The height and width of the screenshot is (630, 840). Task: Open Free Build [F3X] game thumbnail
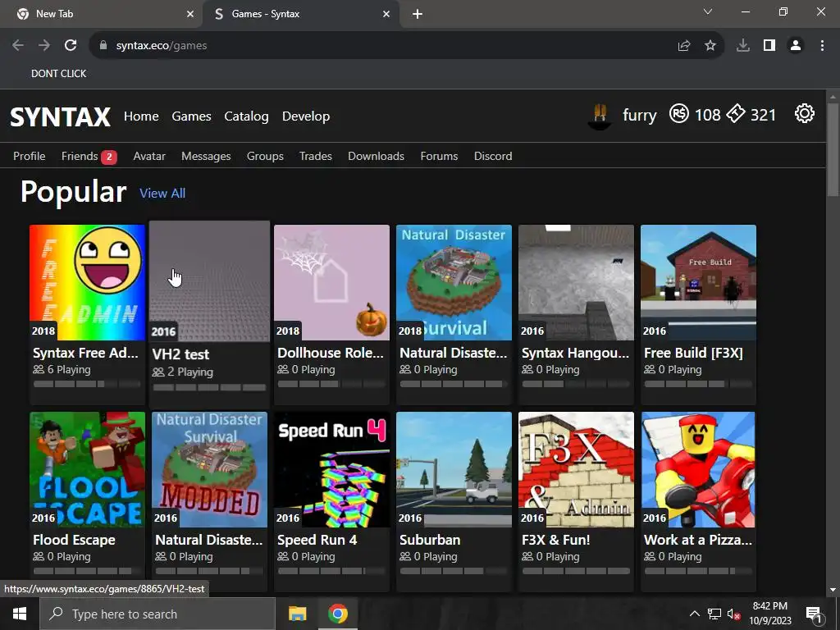tap(698, 282)
